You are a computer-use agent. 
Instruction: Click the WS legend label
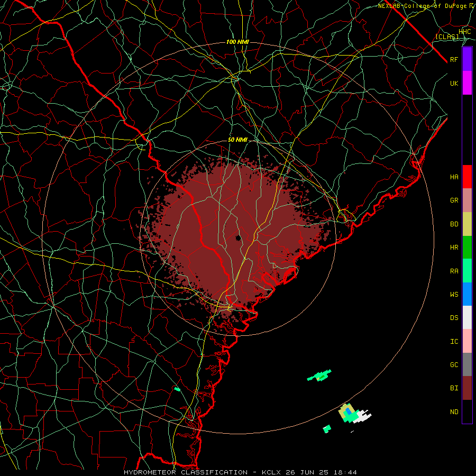[454, 295]
